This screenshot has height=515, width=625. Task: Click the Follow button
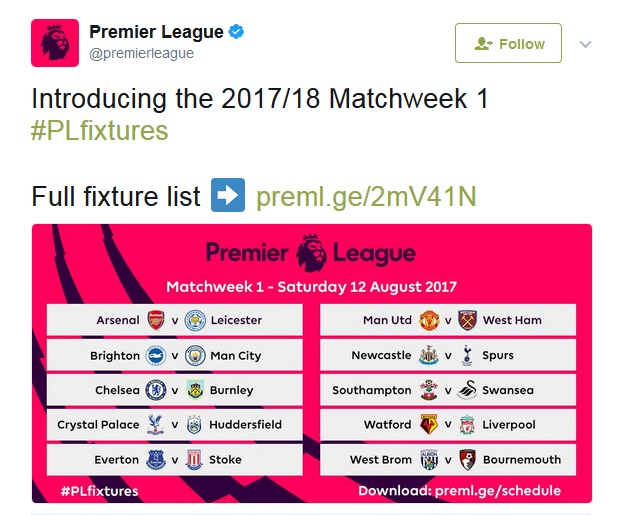[508, 43]
